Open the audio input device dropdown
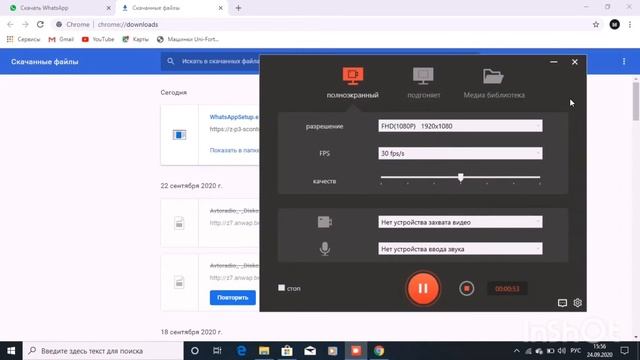 (460, 249)
